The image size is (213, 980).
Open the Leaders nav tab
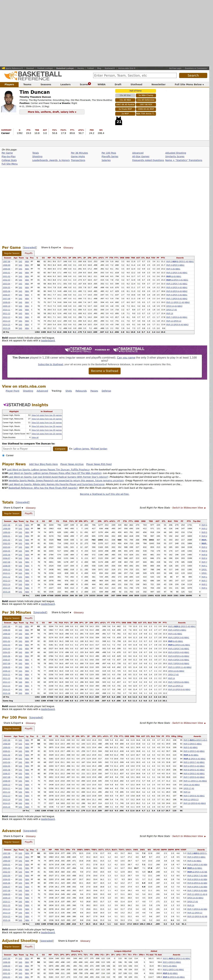(65, 84)
